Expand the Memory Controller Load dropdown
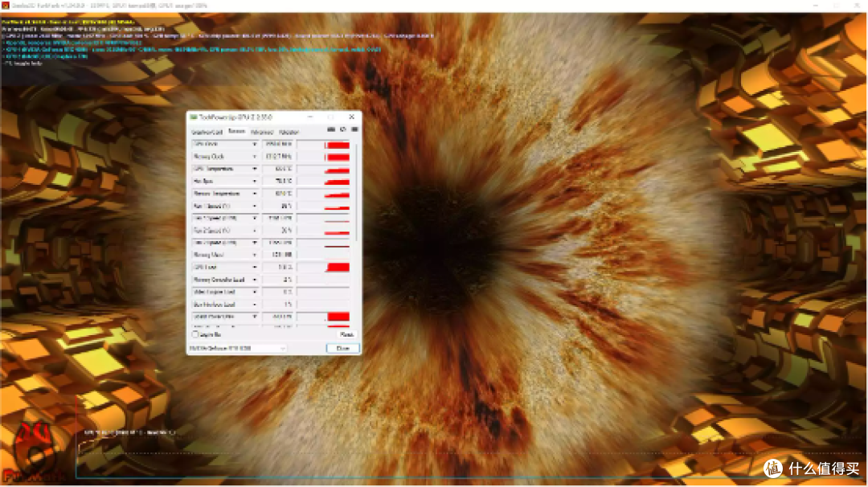 click(x=255, y=280)
